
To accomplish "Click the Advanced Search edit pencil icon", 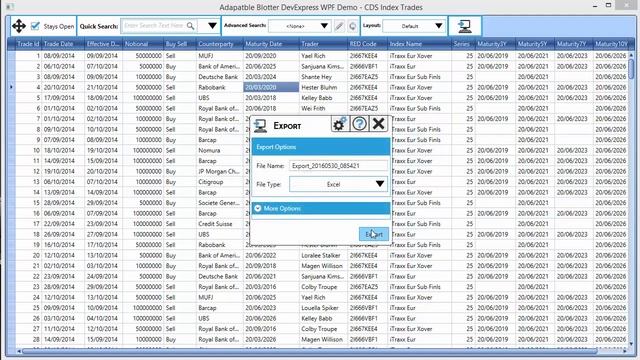I will 339,26.
